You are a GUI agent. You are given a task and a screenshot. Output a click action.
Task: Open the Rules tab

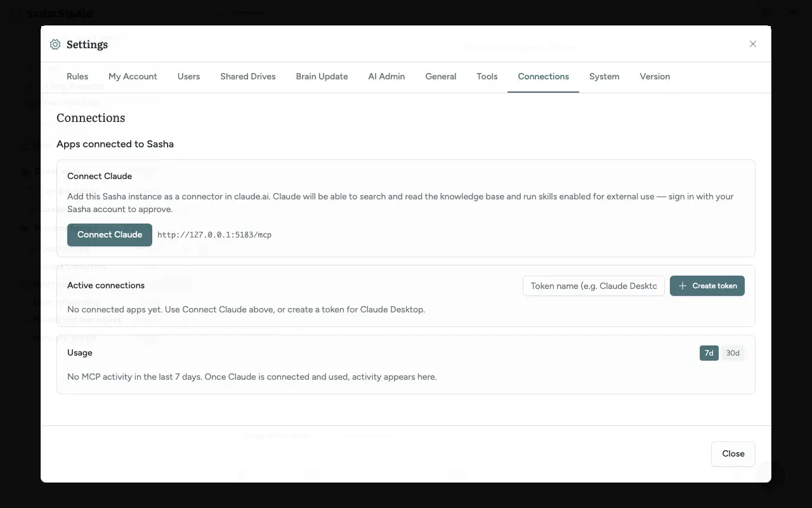click(77, 76)
